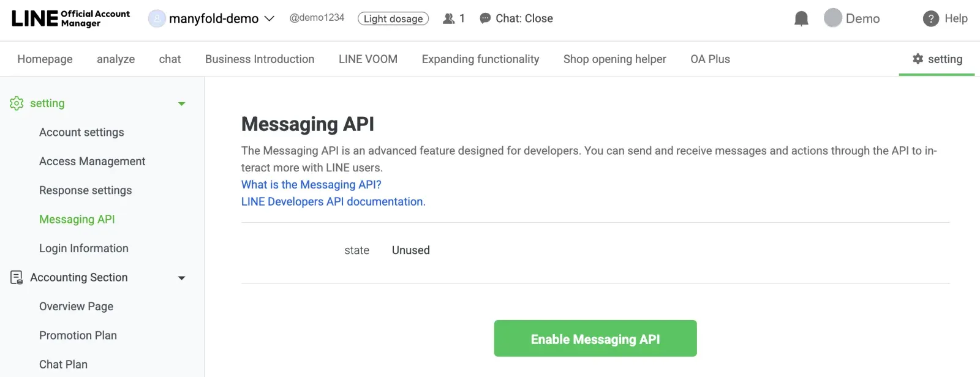
Task: Open the Business Introduction tab
Action: point(260,59)
